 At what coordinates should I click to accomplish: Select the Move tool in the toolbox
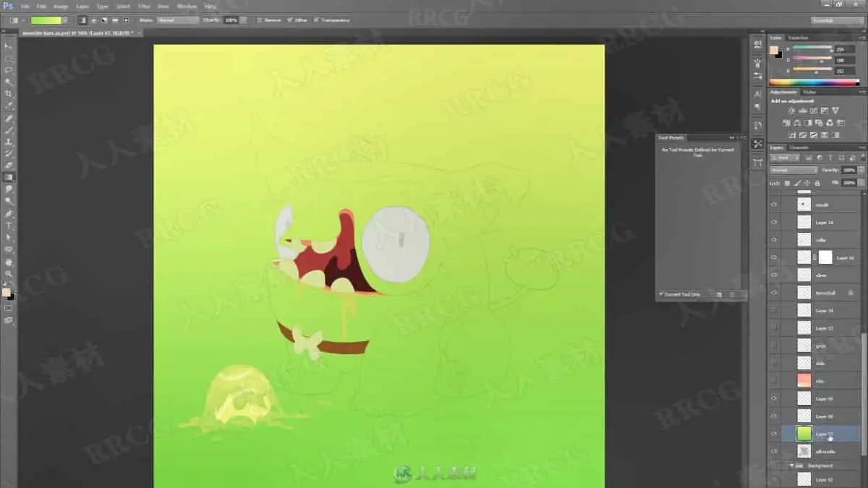coord(9,46)
